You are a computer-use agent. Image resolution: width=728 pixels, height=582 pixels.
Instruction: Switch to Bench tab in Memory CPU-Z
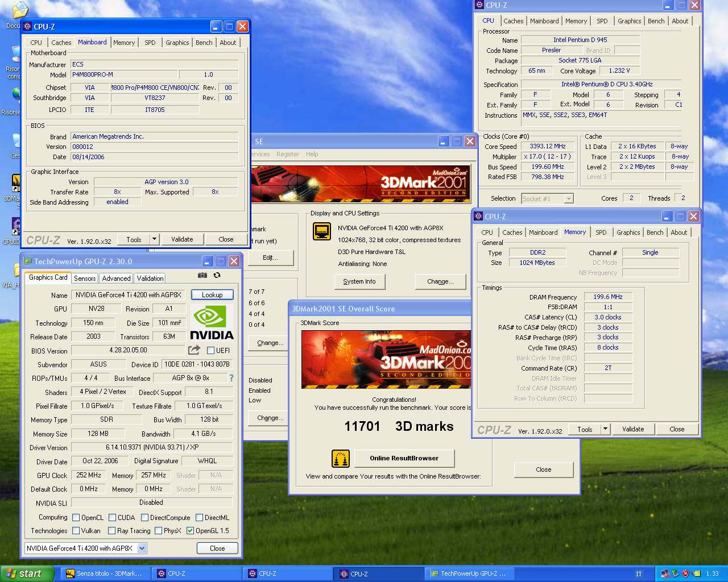tap(655, 232)
